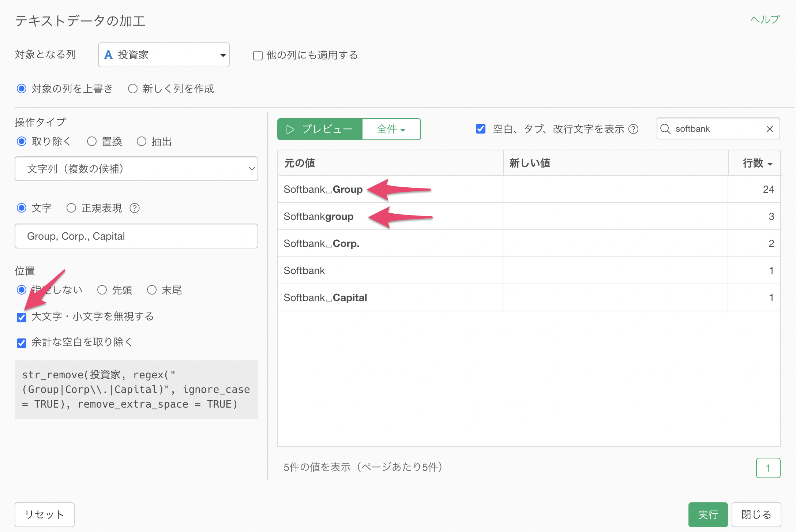Select 対象の列を上書き radio button
The image size is (796, 532).
click(22, 89)
